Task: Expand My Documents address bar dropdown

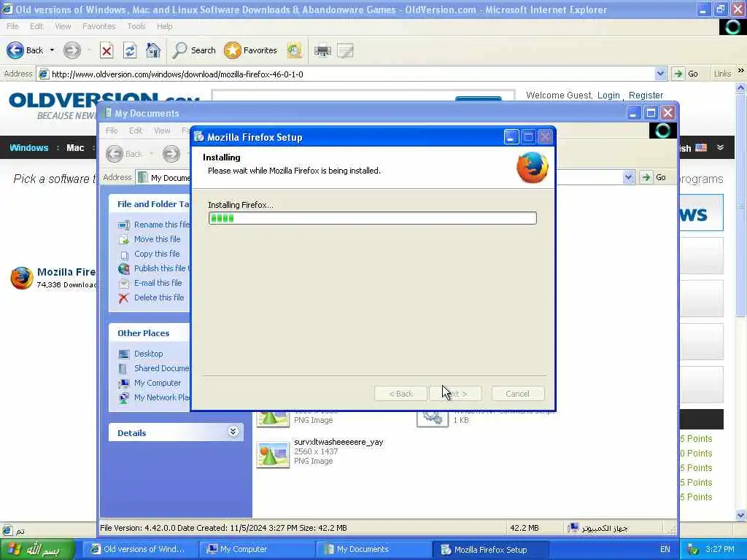Action: pyautogui.click(x=628, y=177)
